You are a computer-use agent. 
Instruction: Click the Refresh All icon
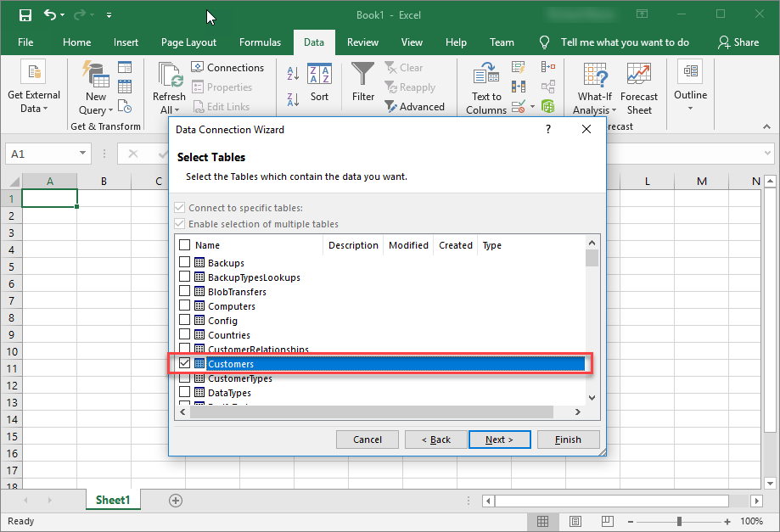[x=169, y=76]
